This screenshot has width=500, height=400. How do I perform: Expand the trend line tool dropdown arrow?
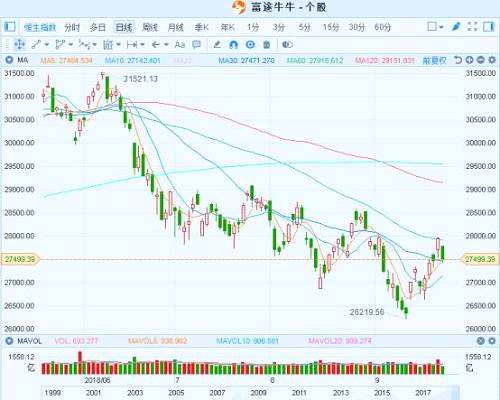(x=47, y=44)
